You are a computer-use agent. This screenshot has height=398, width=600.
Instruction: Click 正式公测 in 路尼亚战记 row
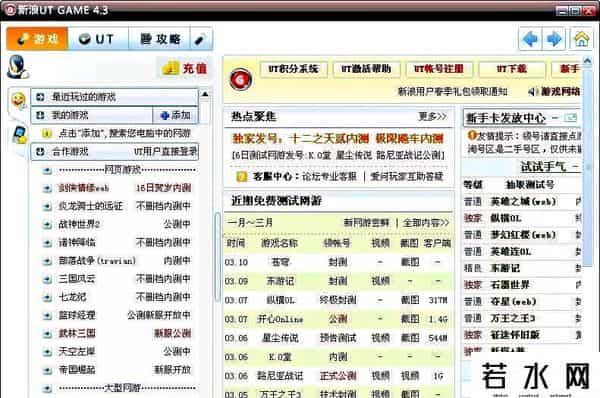tap(338, 376)
